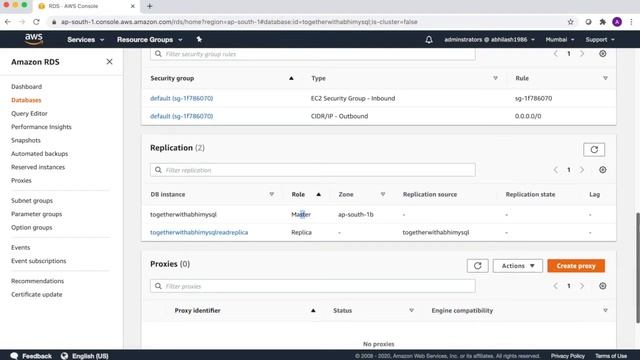Open the Terms of Use link
The image size is (640, 360).
[611, 356]
